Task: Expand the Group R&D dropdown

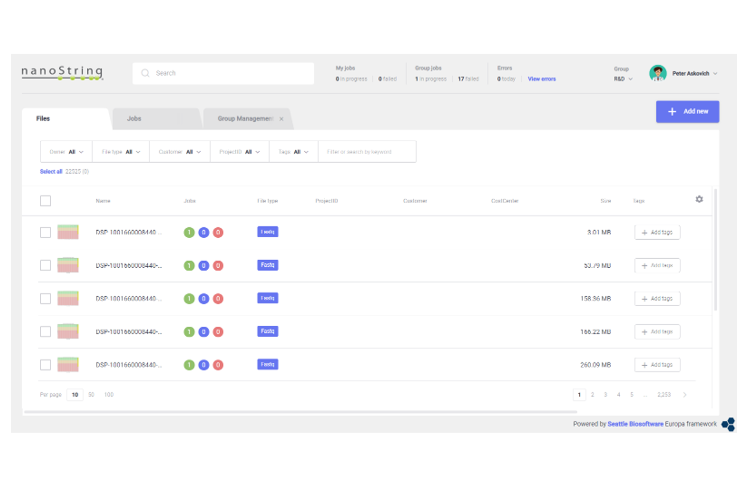Action: 624,79
